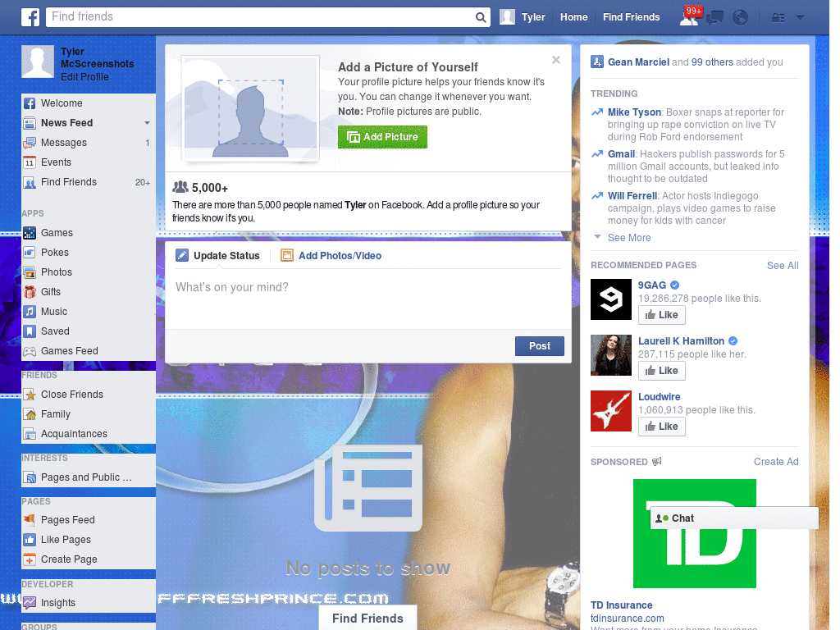Click the Acquaintances list icon
Image resolution: width=840 pixels, height=630 pixels.
pos(30,435)
